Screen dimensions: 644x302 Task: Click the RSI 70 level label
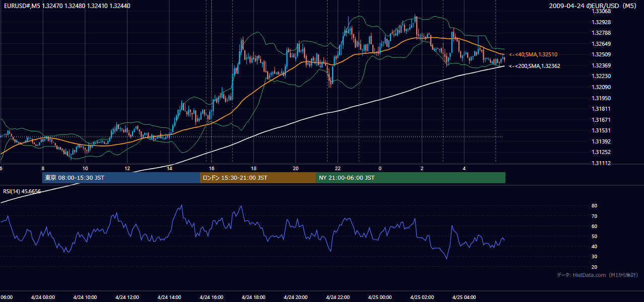pyautogui.click(x=595, y=216)
